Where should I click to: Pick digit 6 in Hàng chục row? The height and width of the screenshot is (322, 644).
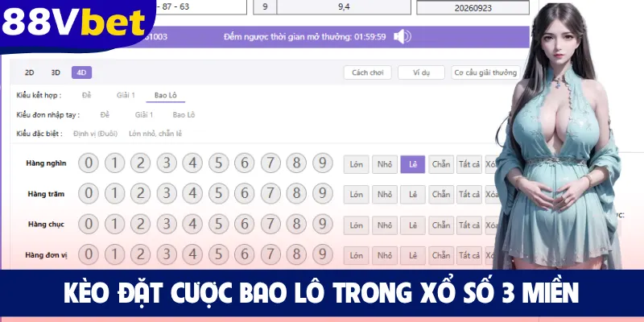[245, 225]
